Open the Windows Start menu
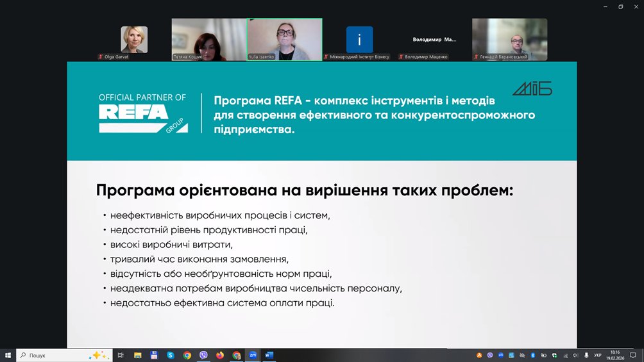Viewport: 644px width, 362px height. (8, 355)
